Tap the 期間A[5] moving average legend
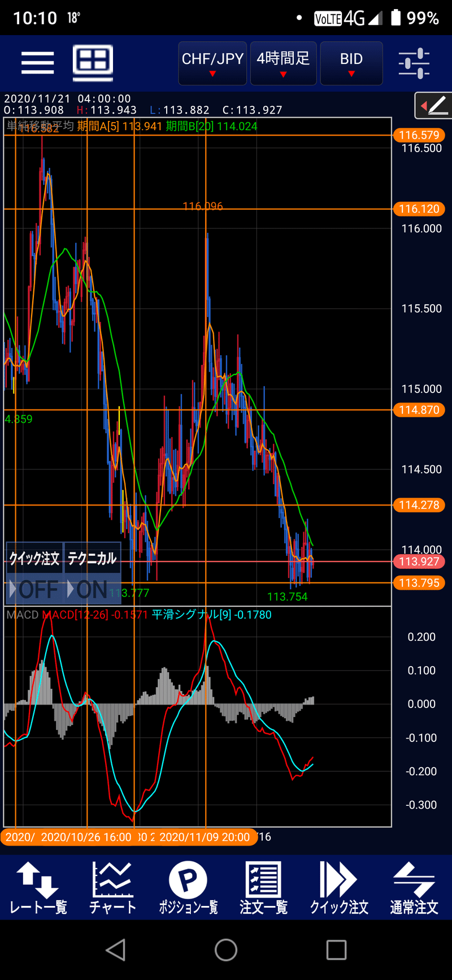 pos(120,126)
